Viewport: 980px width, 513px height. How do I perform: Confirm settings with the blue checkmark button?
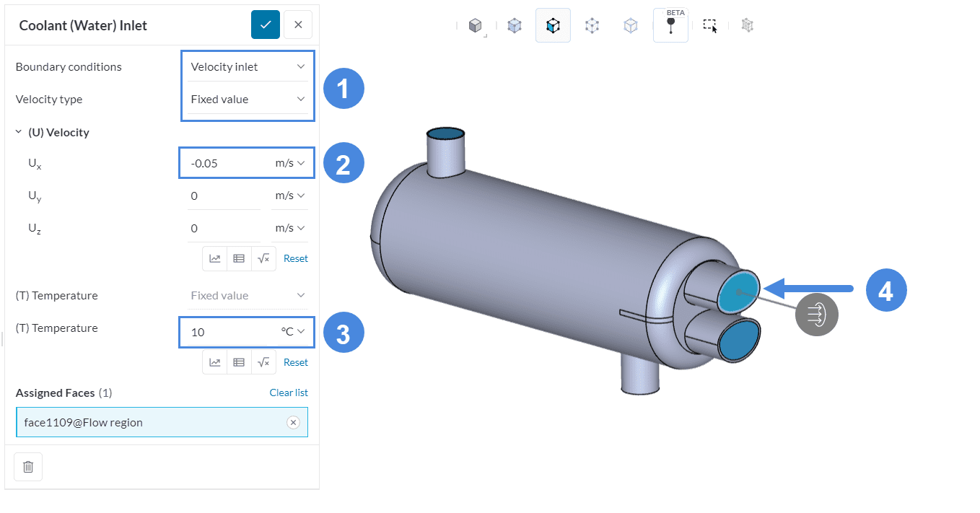coord(265,25)
